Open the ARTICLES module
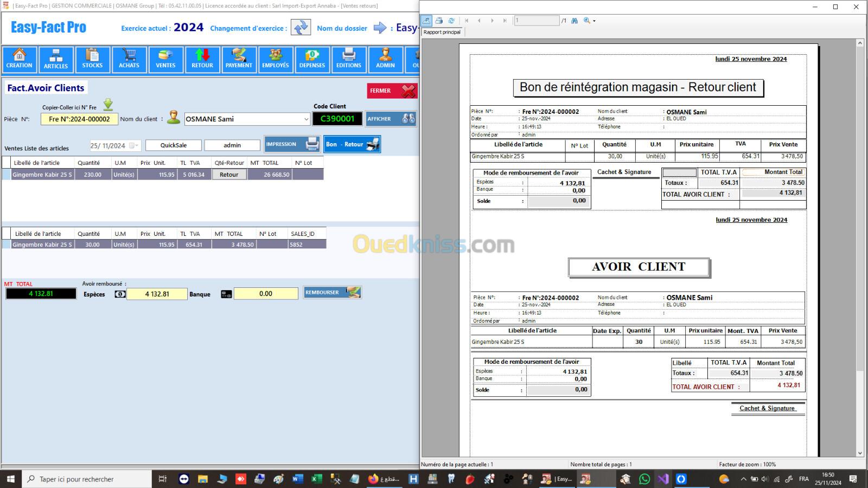Image resolution: width=868 pixels, height=488 pixels. [56, 59]
